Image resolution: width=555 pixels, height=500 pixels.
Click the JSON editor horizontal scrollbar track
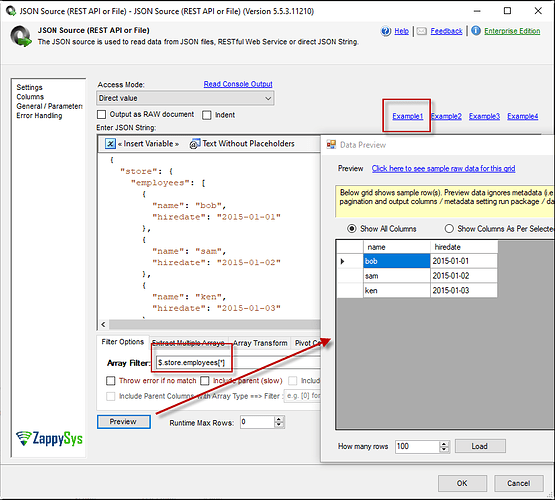coord(214,324)
